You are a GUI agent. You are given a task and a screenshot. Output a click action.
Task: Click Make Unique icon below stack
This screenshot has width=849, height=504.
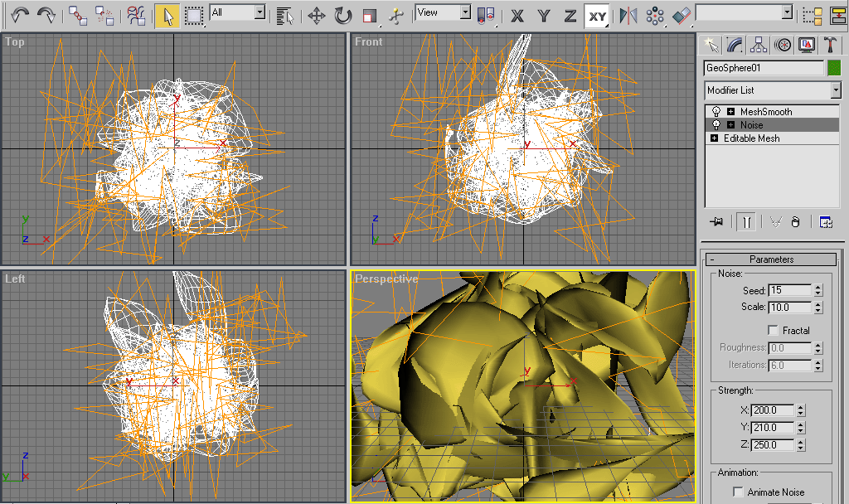775,222
